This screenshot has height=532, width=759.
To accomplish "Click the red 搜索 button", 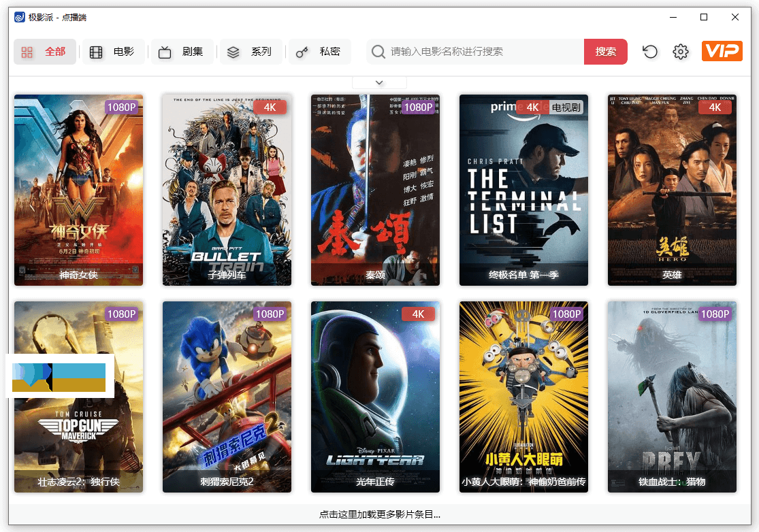I will [x=606, y=52].
